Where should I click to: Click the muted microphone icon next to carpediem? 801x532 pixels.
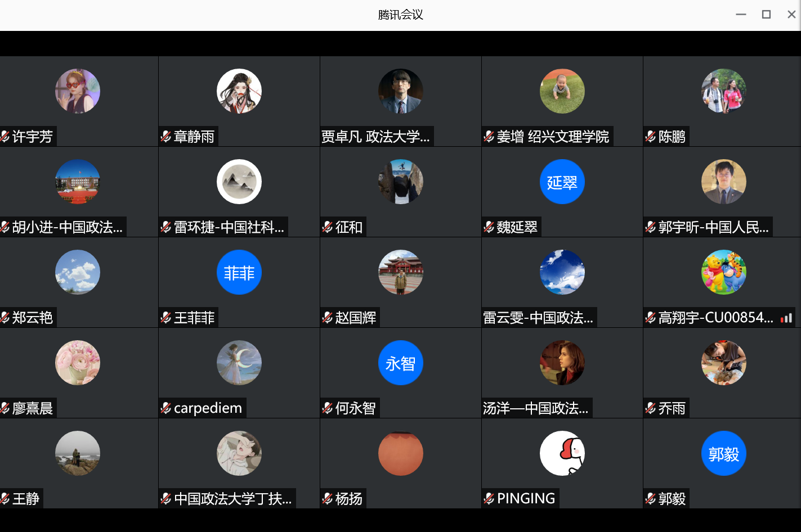click(x=165, y=408)
